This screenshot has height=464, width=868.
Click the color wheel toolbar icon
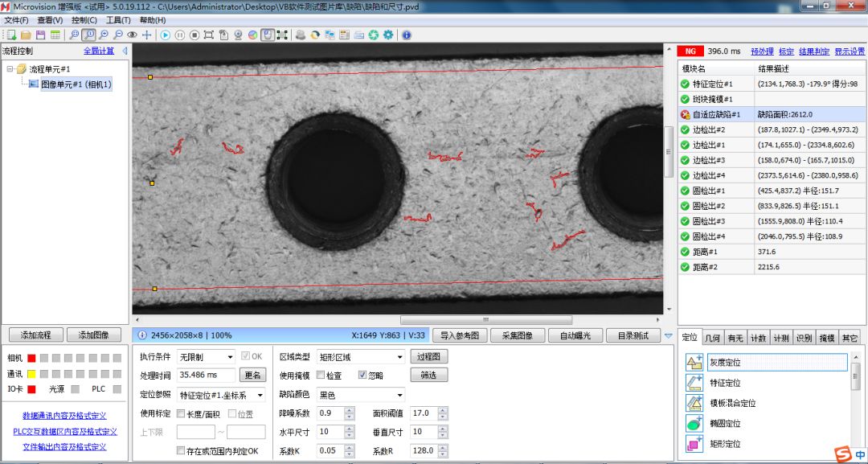click(253, 35)
